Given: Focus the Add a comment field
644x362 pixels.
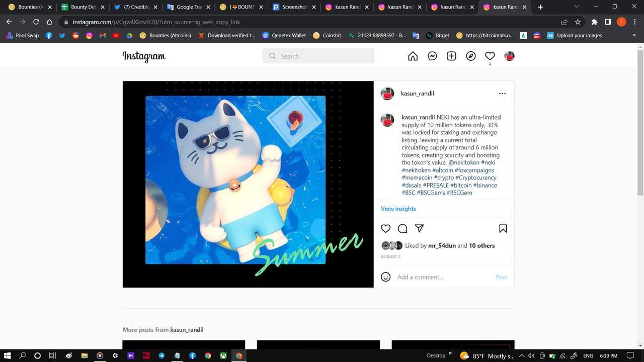Looking at the screenshot, I should 444,277.
